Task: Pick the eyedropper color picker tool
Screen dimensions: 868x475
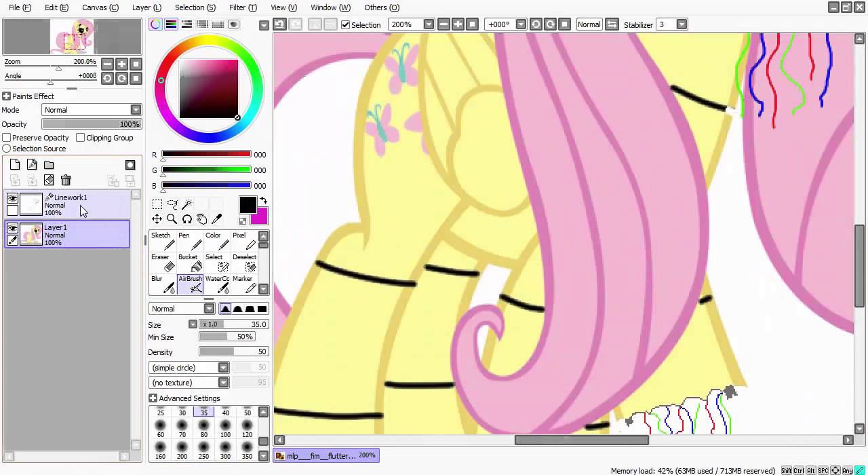Action: pyautogui.click(x=216, y=219)
